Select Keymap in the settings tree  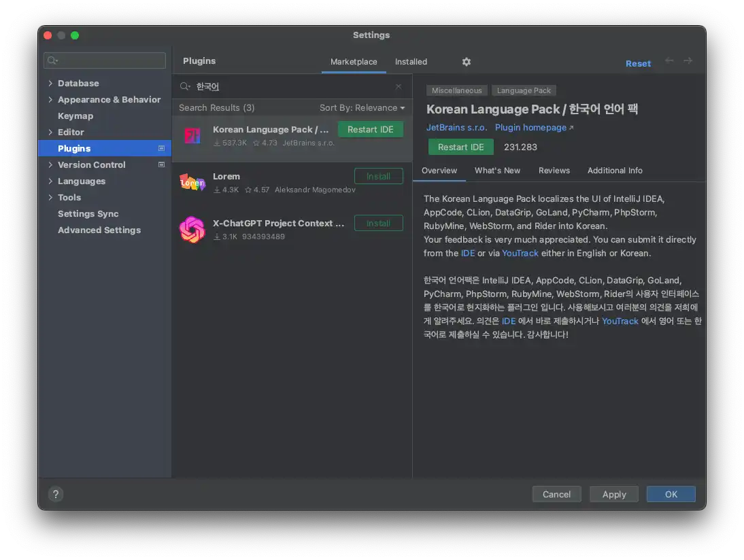75,116
